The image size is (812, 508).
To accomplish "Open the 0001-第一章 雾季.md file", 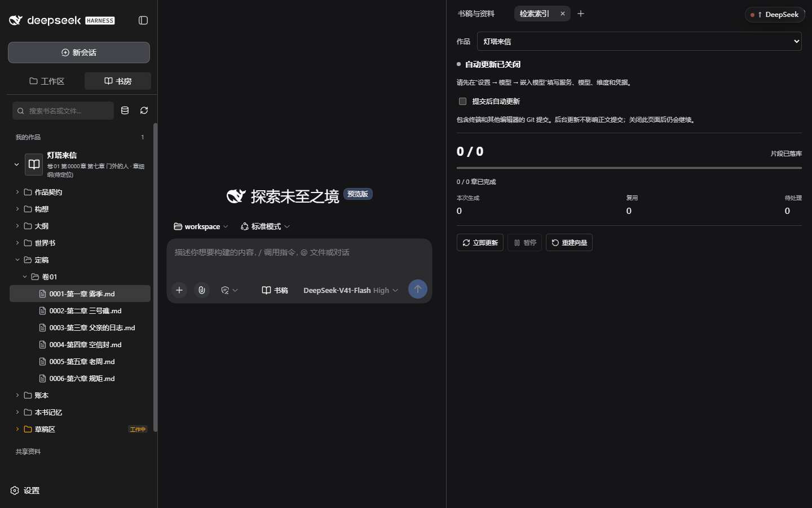I will coord(80,294).
